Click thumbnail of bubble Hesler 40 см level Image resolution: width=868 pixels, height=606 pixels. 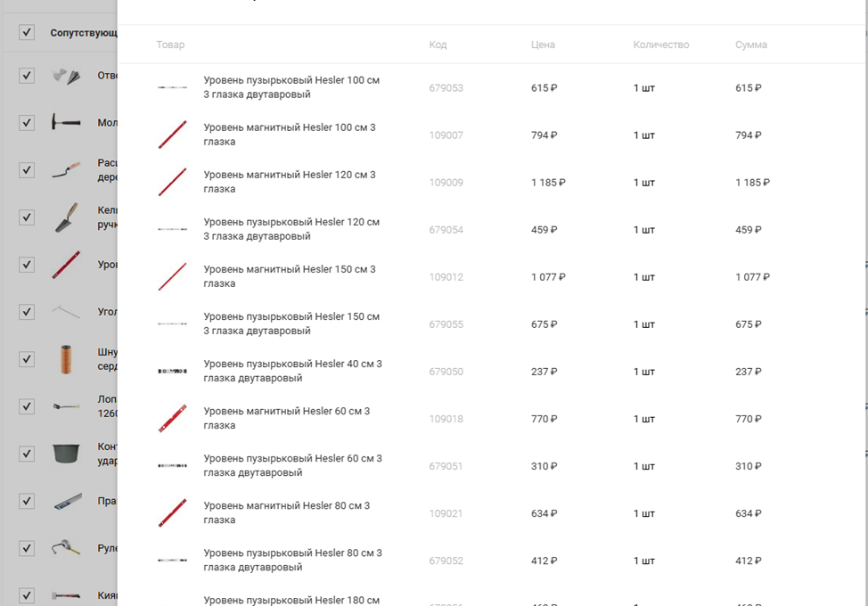click(172, 371)
